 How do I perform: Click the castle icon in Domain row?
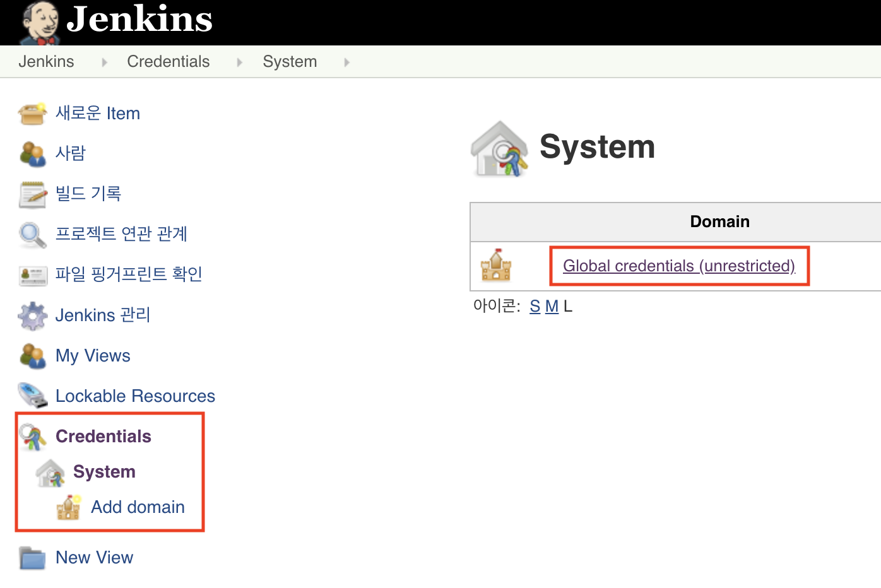(496, 265)
